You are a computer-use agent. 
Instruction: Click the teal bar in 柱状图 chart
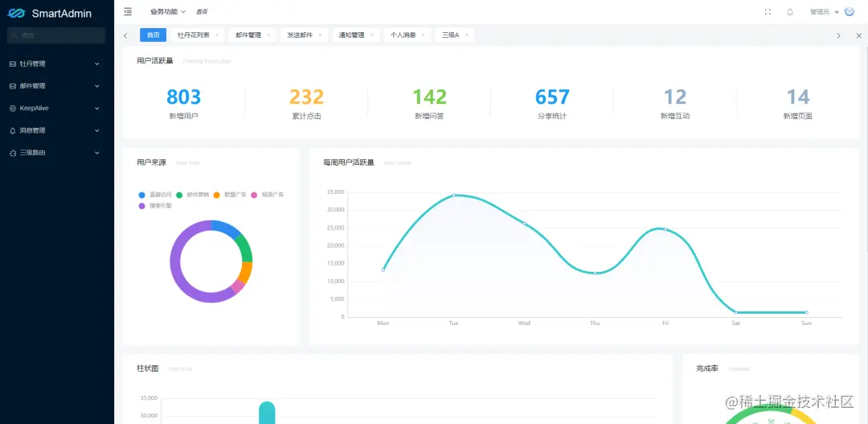[267, 413]
